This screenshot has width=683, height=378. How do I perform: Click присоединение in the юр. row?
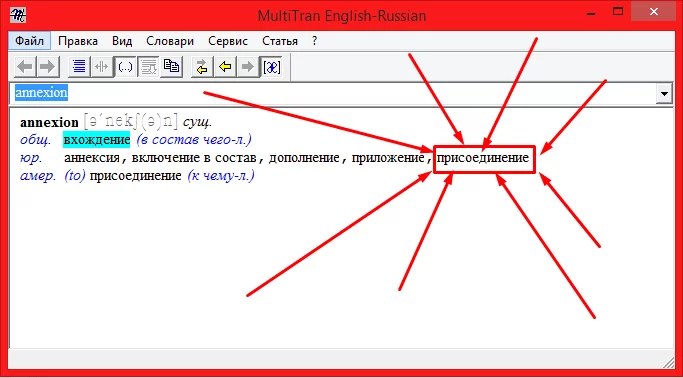pos(483,158)
